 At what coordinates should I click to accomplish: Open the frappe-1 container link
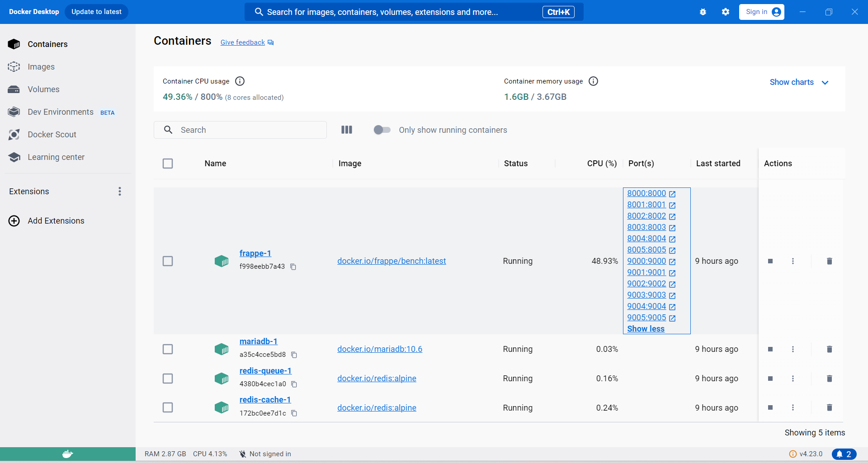pyautogui.click(x=255, y=253)
